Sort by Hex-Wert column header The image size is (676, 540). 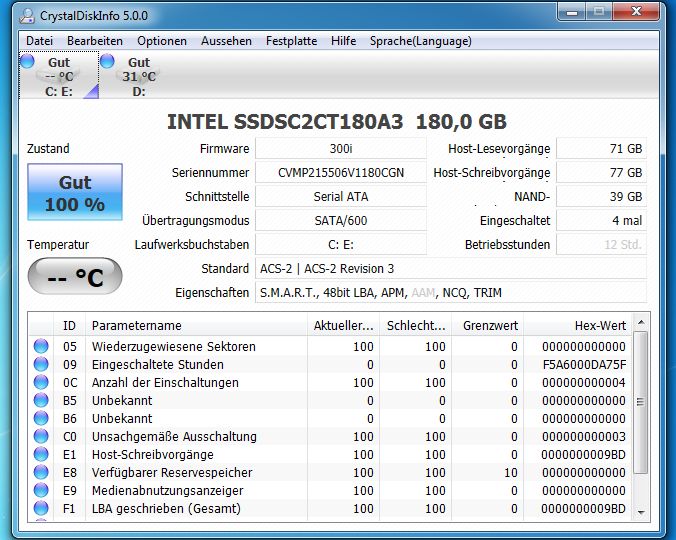(x=578, y=325)
